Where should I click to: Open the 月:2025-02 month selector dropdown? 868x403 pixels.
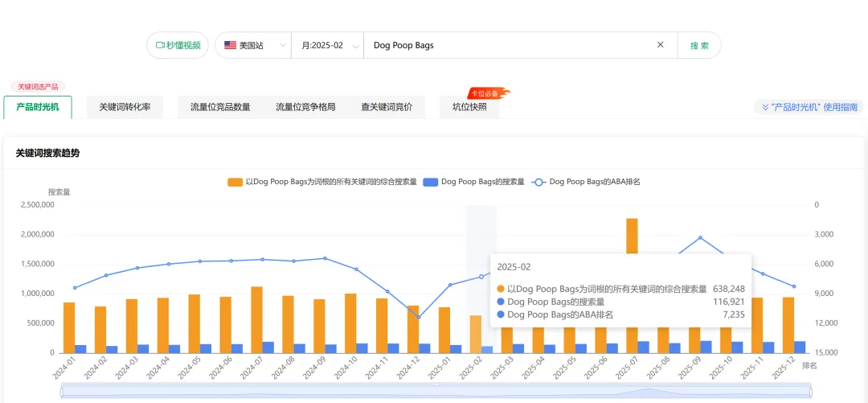coord(327,45)
